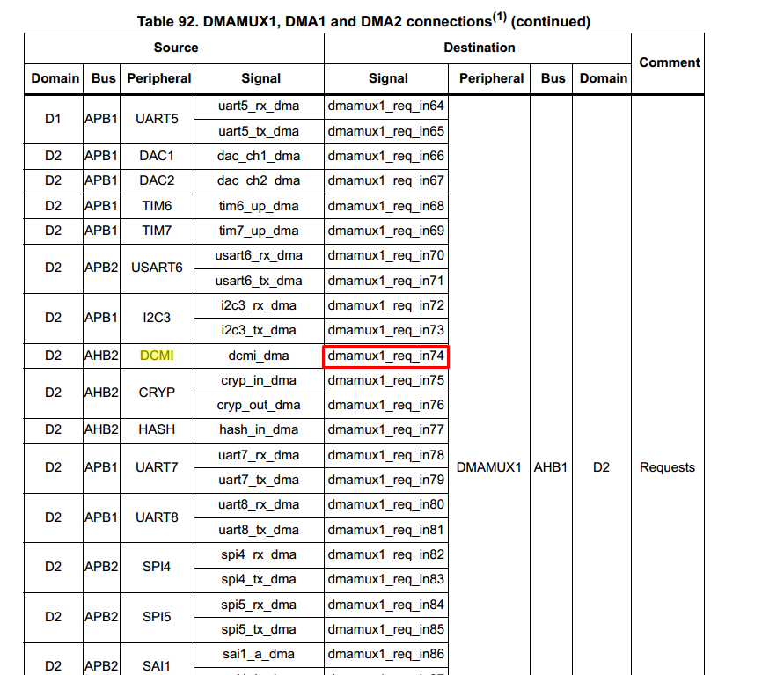Viewport: 784px width, 675px height.
Task: Select i2c3_rx_dma signal
Action: (259, 305)
